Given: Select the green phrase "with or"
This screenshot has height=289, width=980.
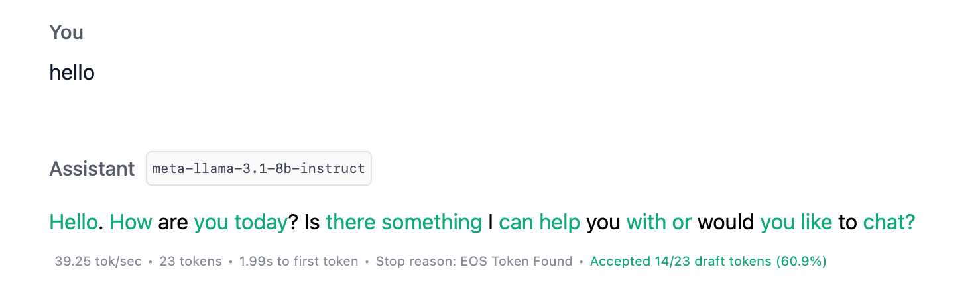Looking at the screenshot, I should click(x=659, y=222).
